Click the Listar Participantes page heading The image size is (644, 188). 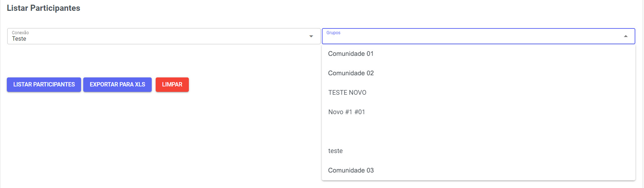click(44, 8)
